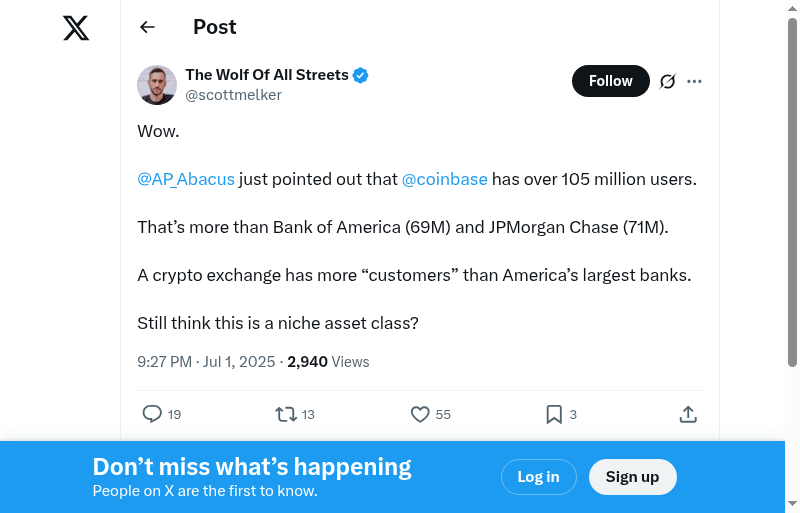
Task: Open the @coinbase mention link
Action: point(444,179)
